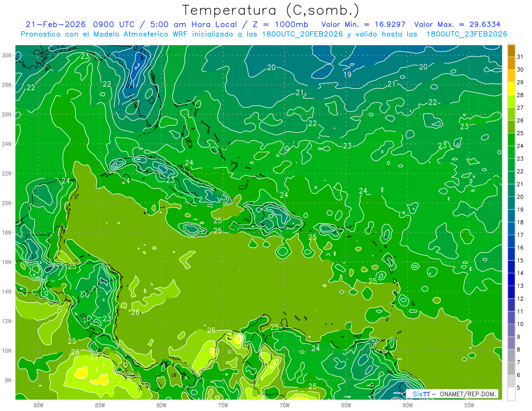Click the '85W' longitude axis label
The image size is (532, 411).
100,405
